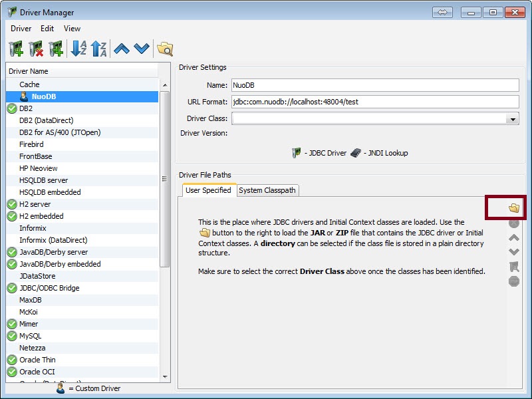The image size is (532, 399).
Task: Click the driver Name input field
Action: point(375,85)
